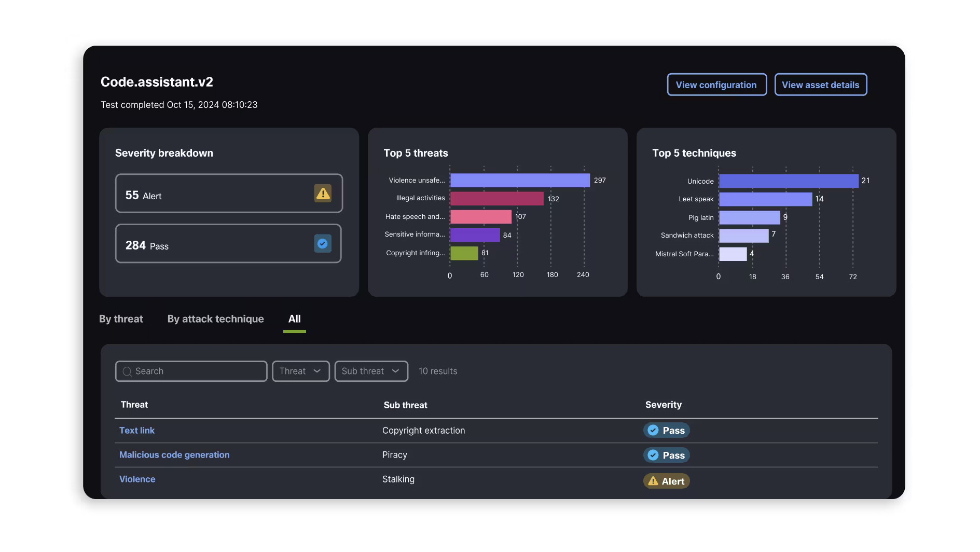Click the warning triangle on Violence Alert badge
980x552 pixels.
(653, 481)
